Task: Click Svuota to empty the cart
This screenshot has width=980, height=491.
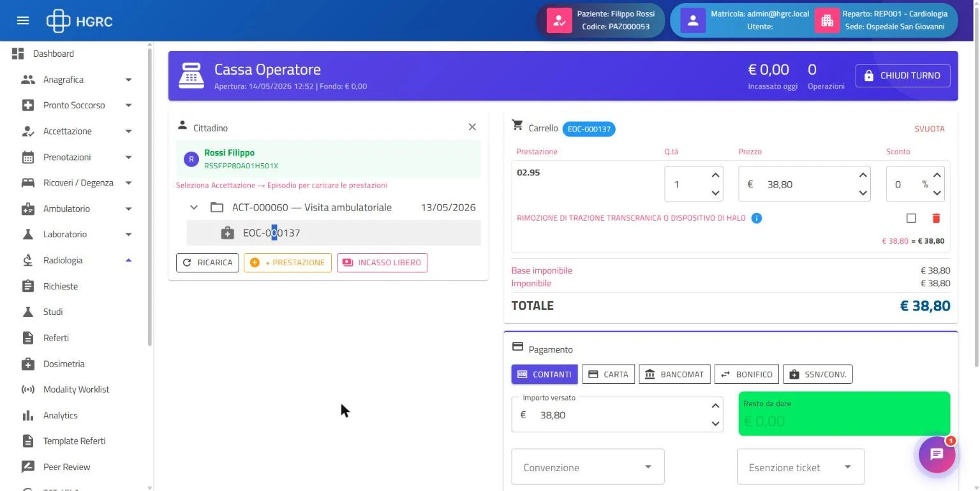Action: click(x=930, y=129)
